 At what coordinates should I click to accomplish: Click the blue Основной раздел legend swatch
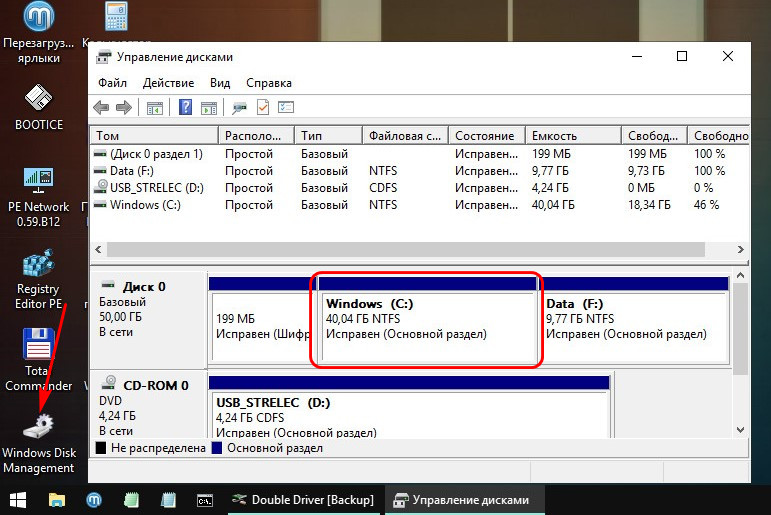[x=217, y=448]
